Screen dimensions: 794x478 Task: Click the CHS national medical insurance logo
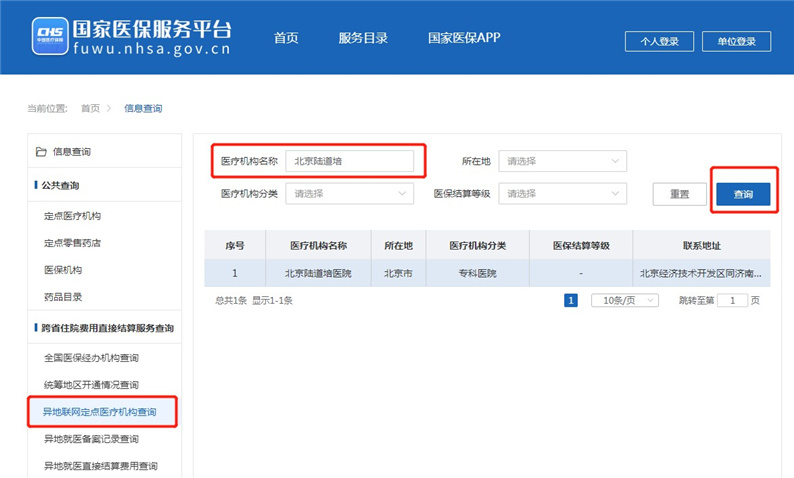click(x=48, y=37)
